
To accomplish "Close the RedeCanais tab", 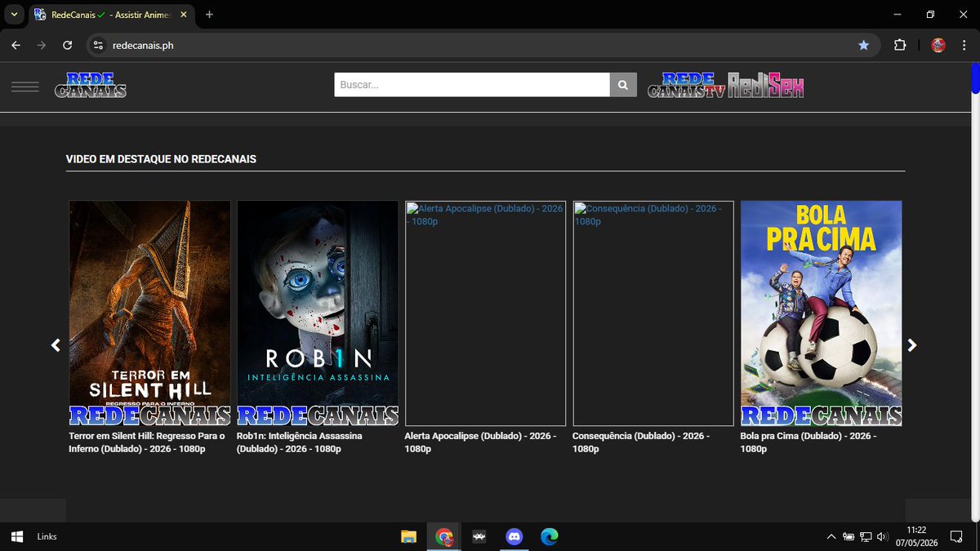I will click(182, 15).
